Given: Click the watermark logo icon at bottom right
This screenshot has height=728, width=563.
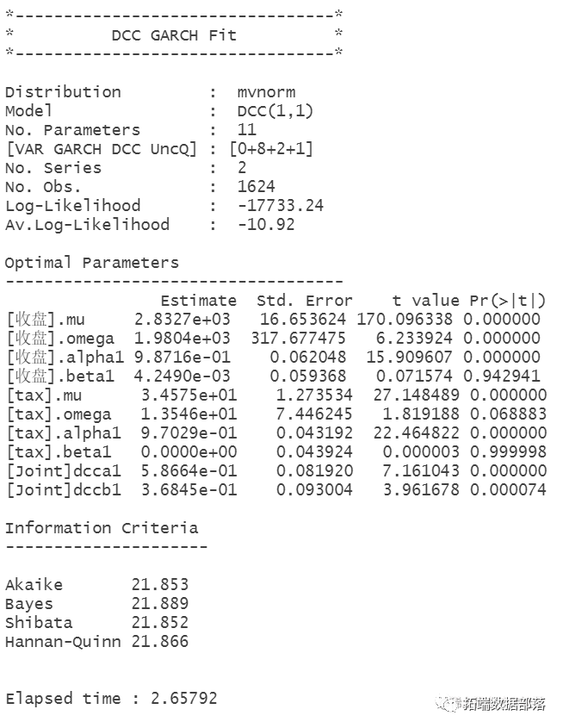Looking at the screenshot, I should (x=447, y=704).
